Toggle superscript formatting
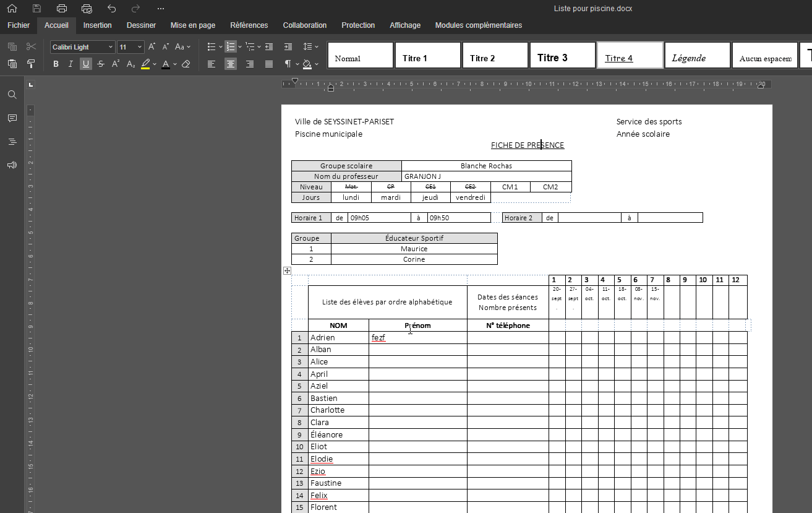 116,64
